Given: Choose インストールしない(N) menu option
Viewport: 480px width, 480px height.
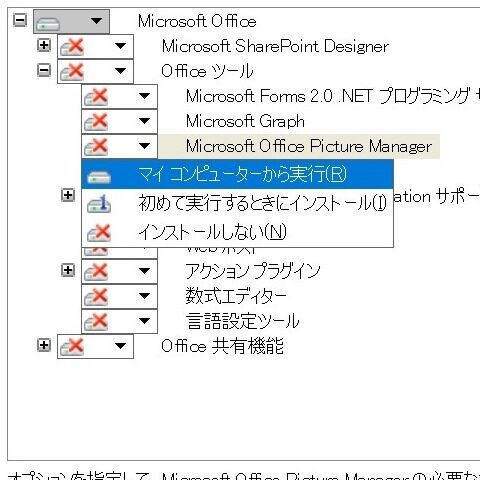Looking at the screenshot, I should [x=237, y=232].
